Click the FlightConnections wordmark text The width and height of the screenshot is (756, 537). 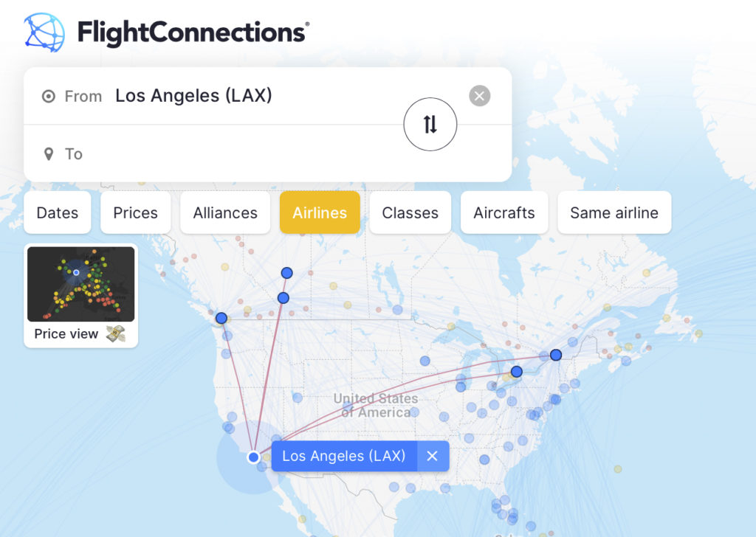coord(193,32)
